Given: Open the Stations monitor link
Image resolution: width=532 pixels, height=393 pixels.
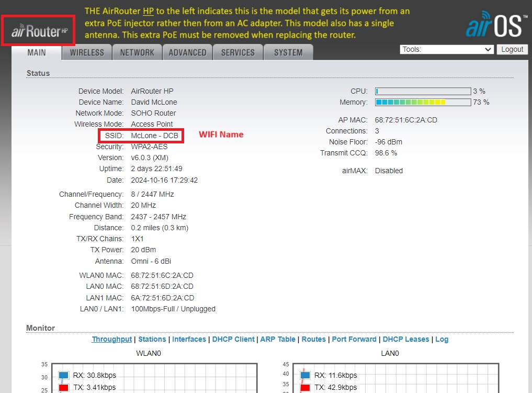Looking at the screenshot, I should (152, 339).
